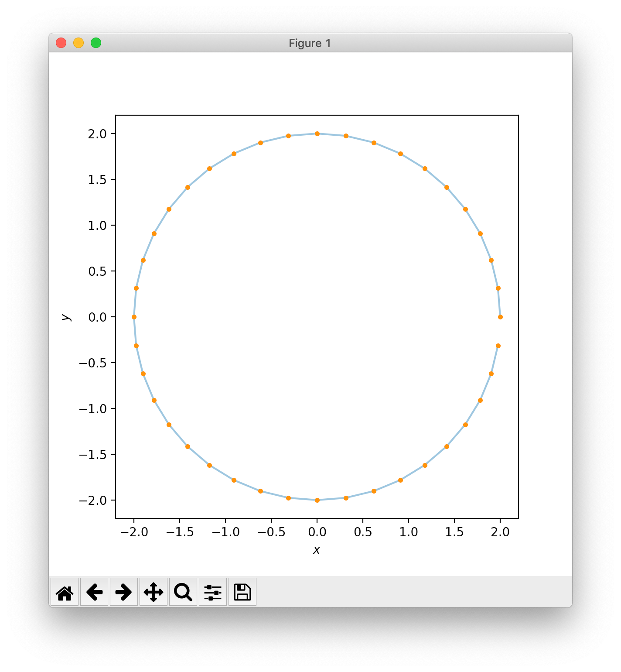Reset the plot with the Home icon

[65, 592]
